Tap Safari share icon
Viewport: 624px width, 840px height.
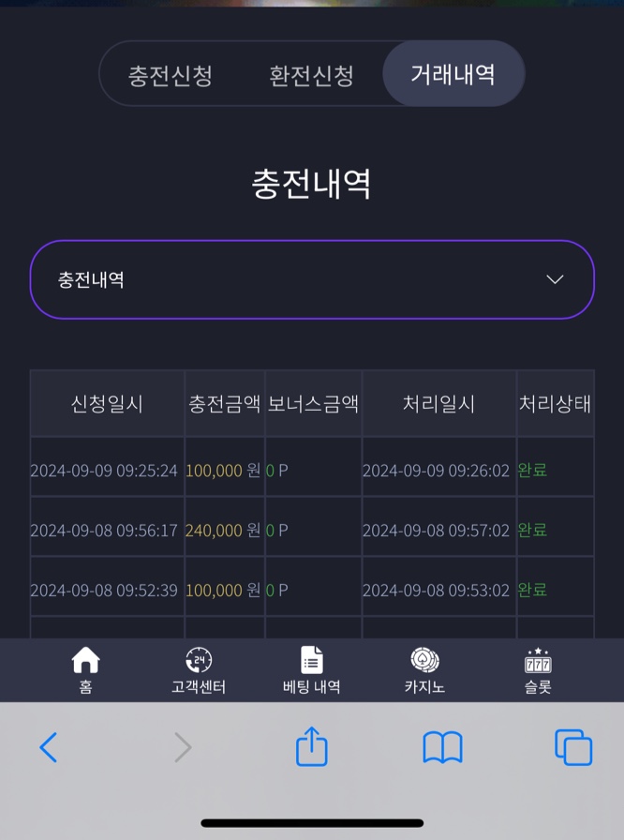coord(311,745)
